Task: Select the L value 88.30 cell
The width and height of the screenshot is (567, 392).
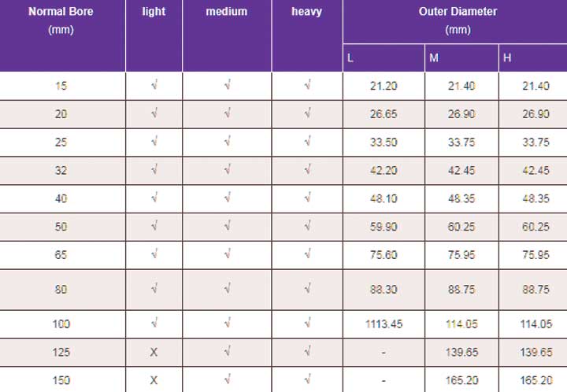Action: tap(384, 290)
